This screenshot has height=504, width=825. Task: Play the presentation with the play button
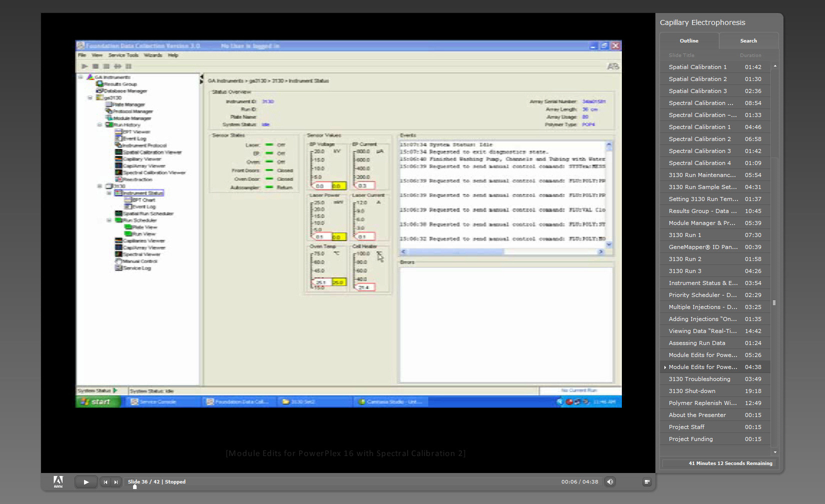pos(86,482)
